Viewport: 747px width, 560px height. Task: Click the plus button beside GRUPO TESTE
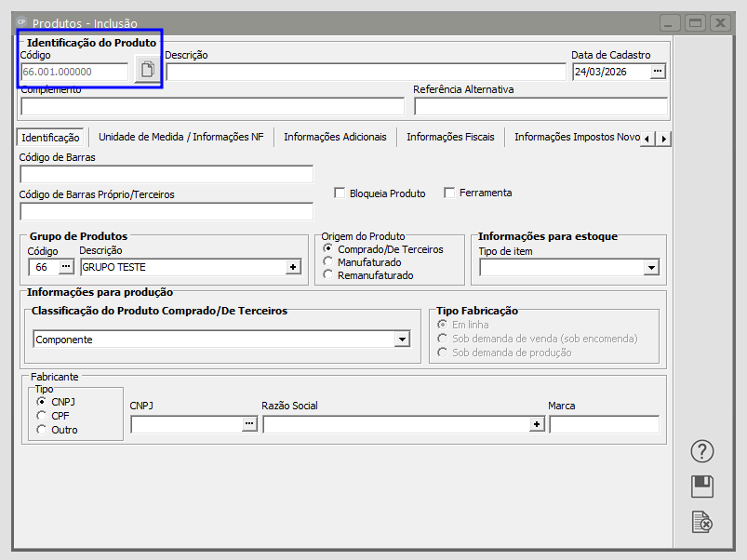click(294, 267)
